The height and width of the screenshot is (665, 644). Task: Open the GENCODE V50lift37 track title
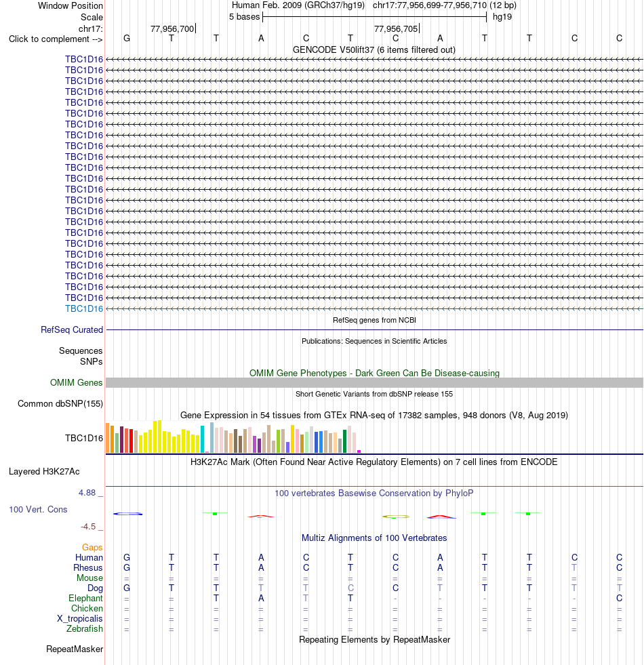click(x=374, y=50)
